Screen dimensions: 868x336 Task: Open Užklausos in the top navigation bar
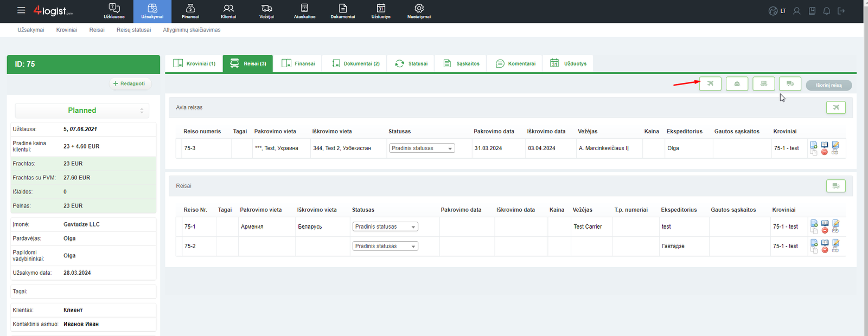(x=114, y=11)
